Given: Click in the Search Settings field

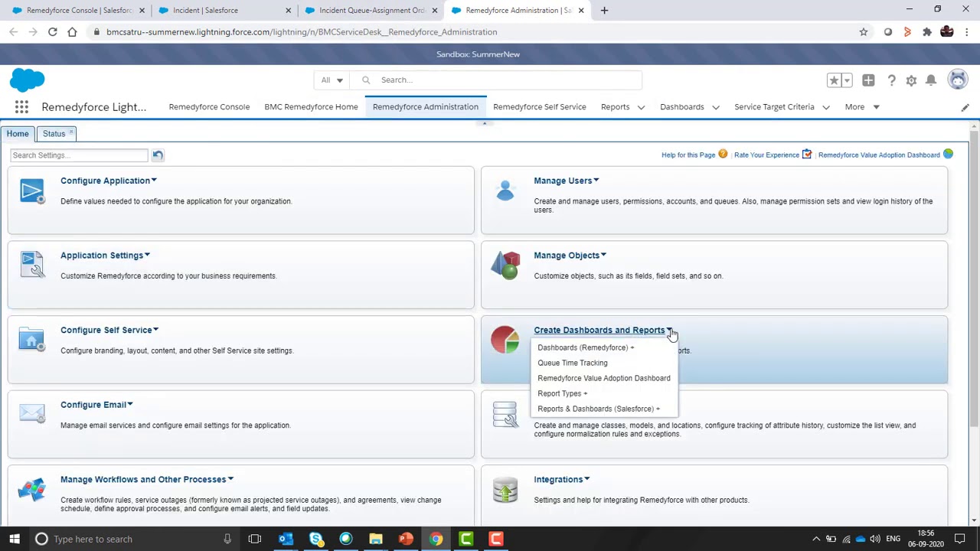Looking at the screenshot, I should 79,155.
